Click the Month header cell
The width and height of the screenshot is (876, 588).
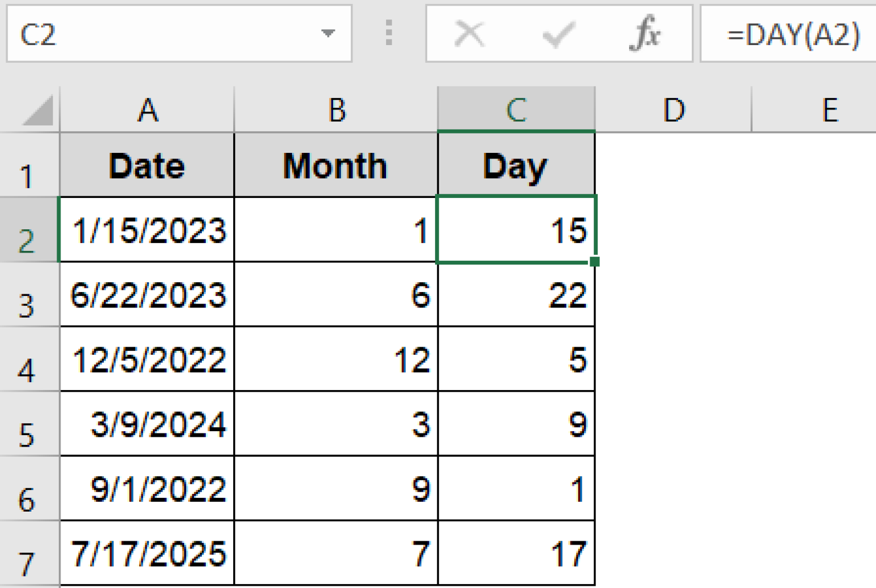pos(335,166)
